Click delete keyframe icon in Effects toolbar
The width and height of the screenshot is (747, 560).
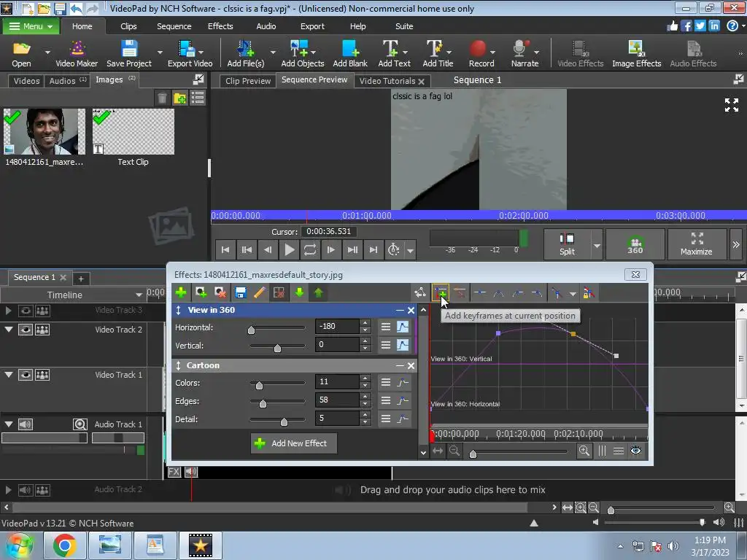[460, 292]
